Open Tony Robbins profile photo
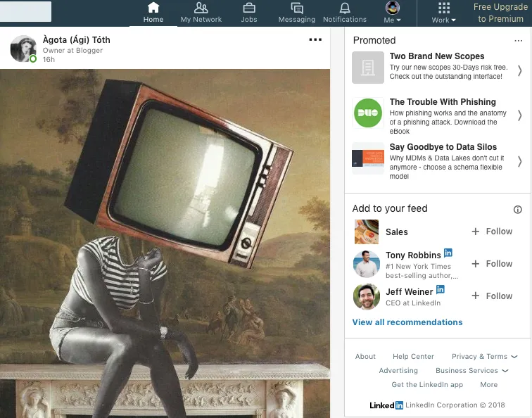 coord(367,264)
